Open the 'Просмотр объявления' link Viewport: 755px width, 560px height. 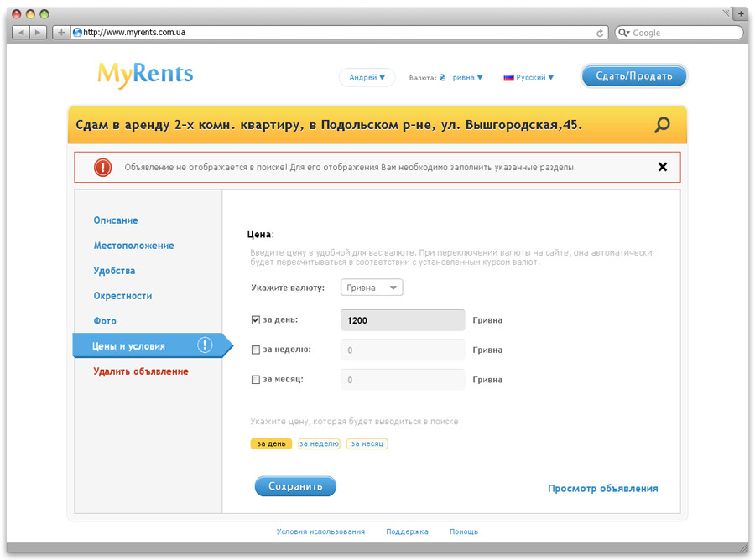[x=603, y=488]
